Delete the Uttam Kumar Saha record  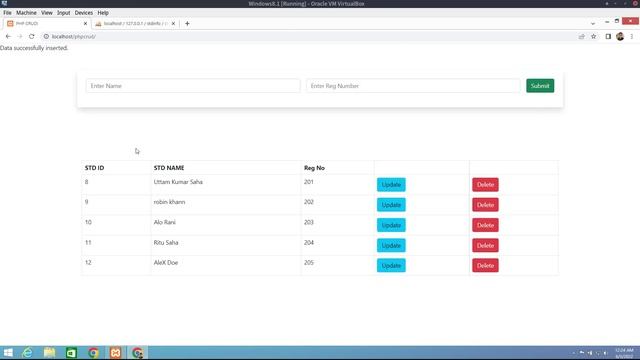point(485,184)
